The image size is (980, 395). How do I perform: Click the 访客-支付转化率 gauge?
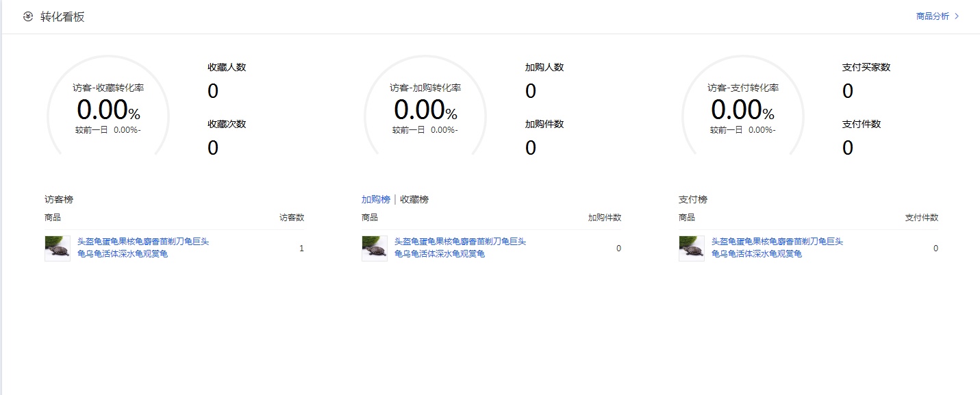tap(742, 108)
